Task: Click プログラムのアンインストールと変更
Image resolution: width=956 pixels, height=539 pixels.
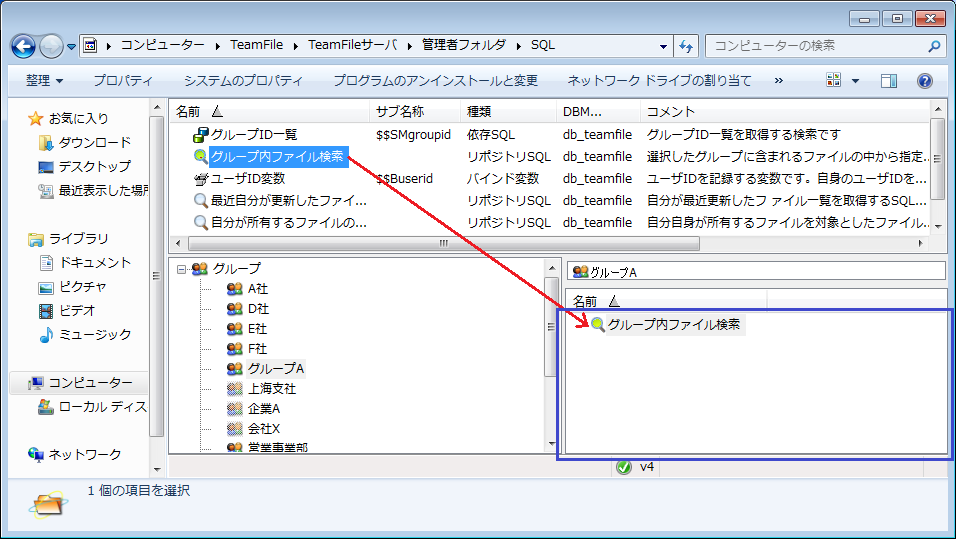Action: (435, 81)
